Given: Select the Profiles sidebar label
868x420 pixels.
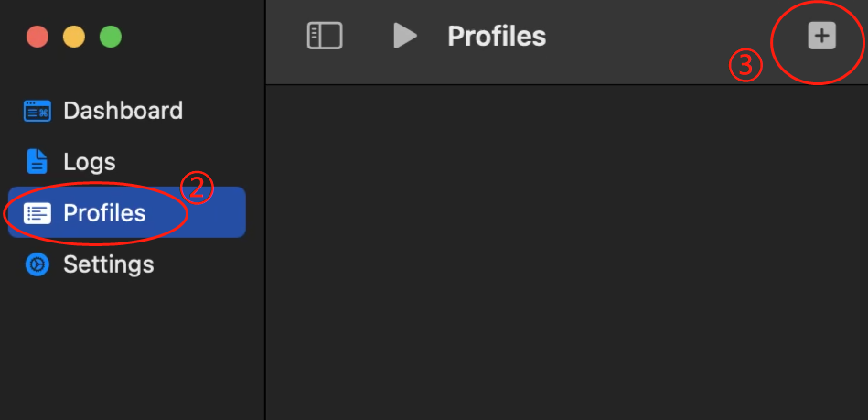Looking at the screenshot, I should [104, 213].
